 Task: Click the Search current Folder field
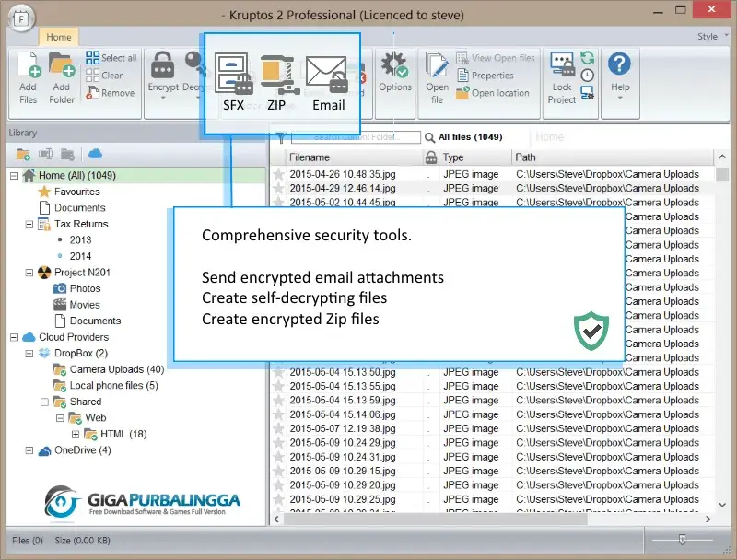pyautogui.click(x=356, y=137)
